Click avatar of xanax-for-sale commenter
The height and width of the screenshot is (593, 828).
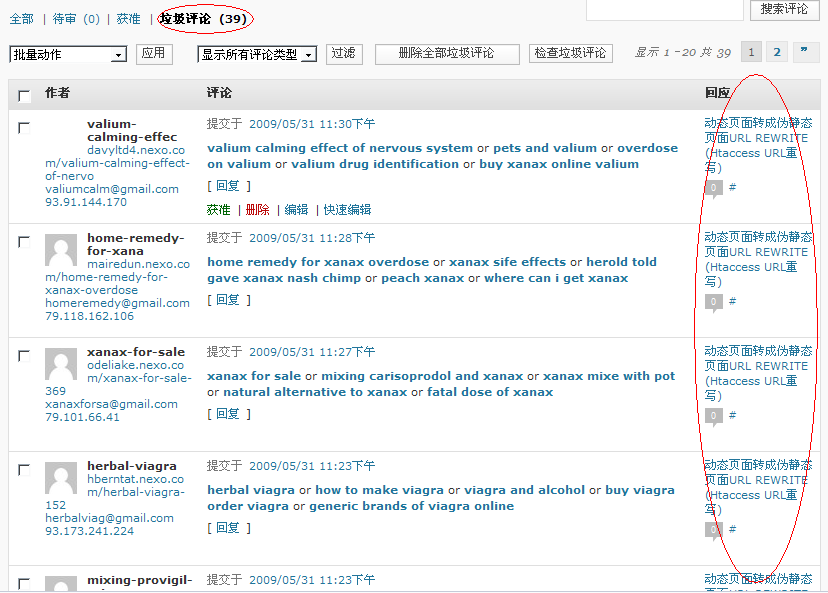click(x=61, y=364)
